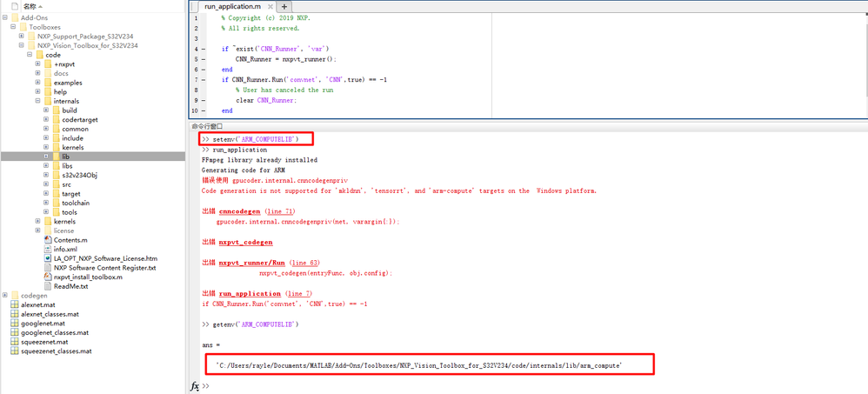This screenshot has height=394, width=868.
Task: Collapse the Add-Ons folder
Action: 5,17
